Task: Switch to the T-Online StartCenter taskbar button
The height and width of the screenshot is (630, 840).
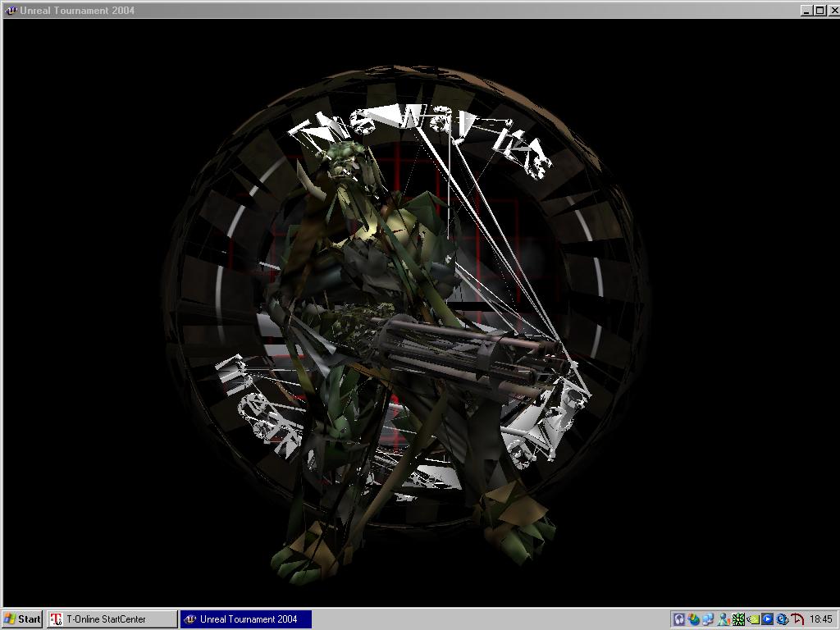Action: (x=112, y=619)
